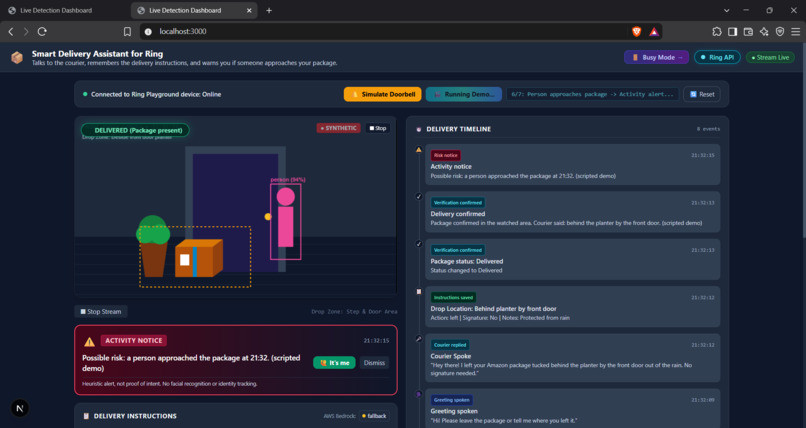The height and width of the screenshot is (428, 806).
Task: Click the Next.js N dev indicator
Action: point(20,408)
